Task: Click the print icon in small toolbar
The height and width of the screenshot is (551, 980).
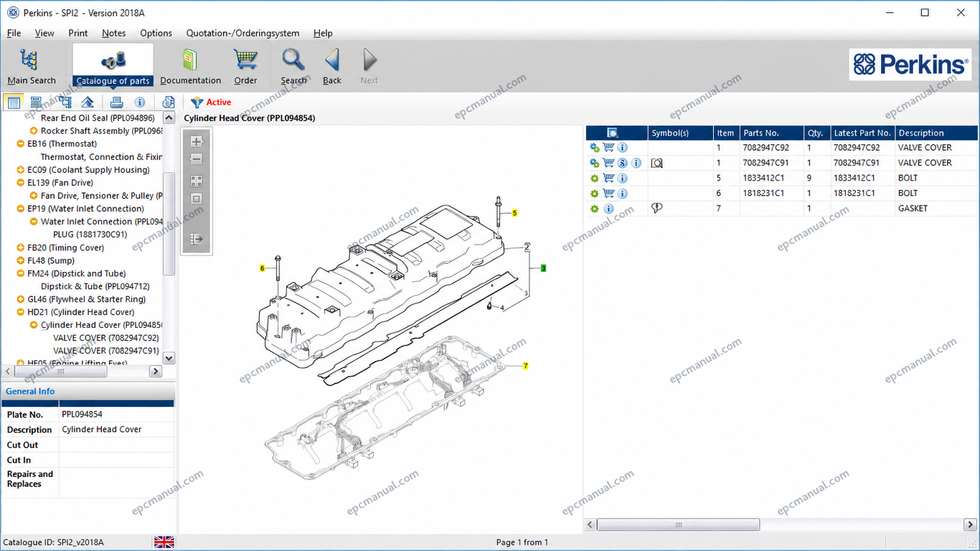Action: click(x=116, y=102)
